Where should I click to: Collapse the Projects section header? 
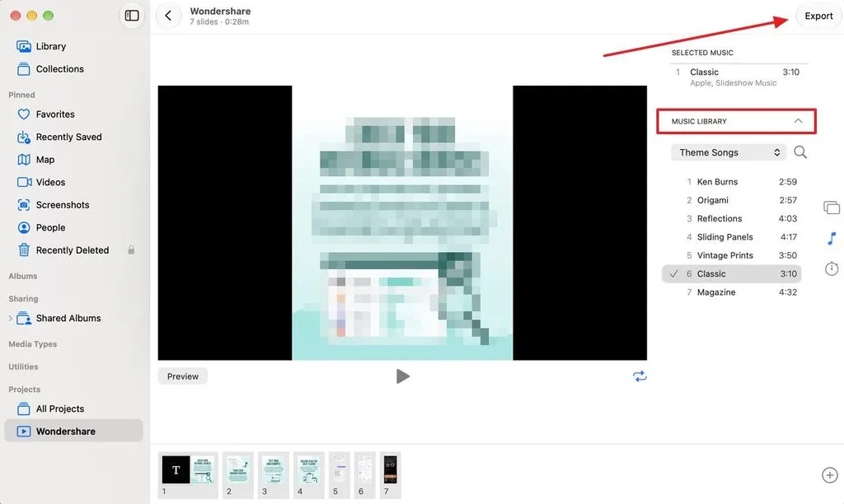24,389
